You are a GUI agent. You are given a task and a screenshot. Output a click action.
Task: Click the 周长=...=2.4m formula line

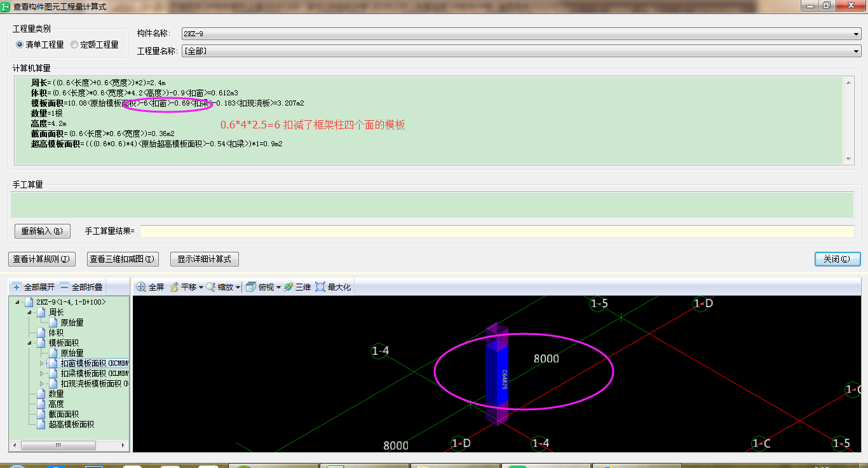[x=98, y=83]
